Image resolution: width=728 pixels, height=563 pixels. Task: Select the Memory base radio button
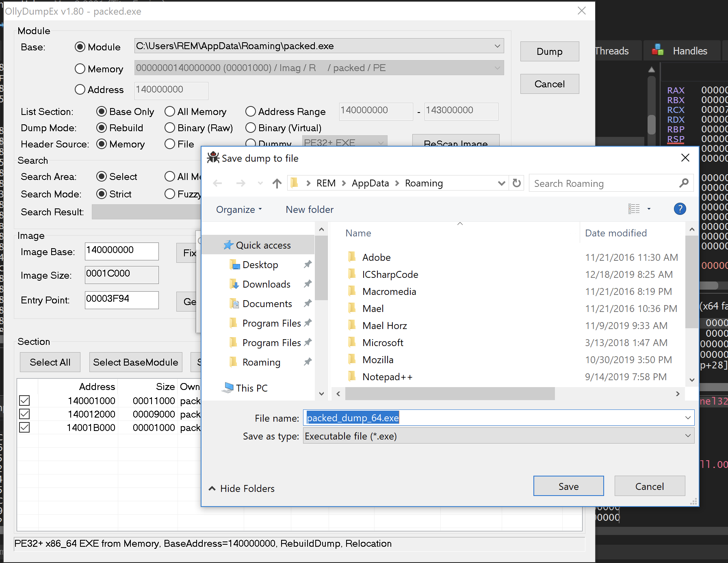[80, 69]
